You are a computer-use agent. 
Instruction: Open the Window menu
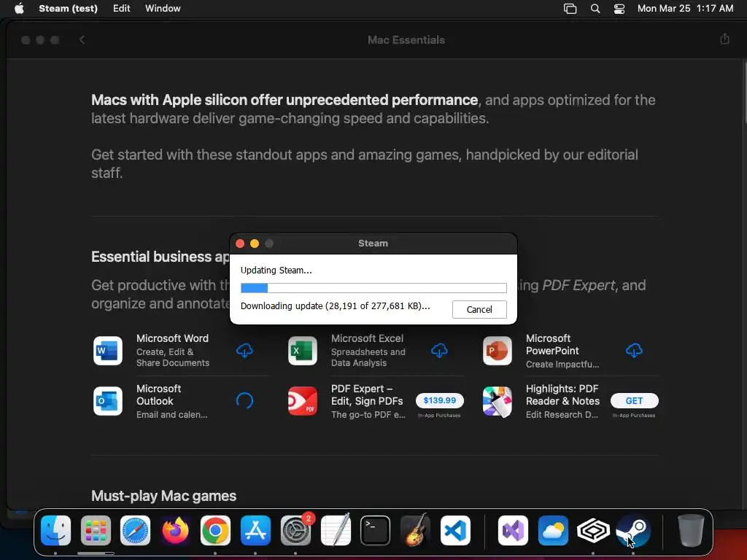pyautogui.click(x=163, y=8)
